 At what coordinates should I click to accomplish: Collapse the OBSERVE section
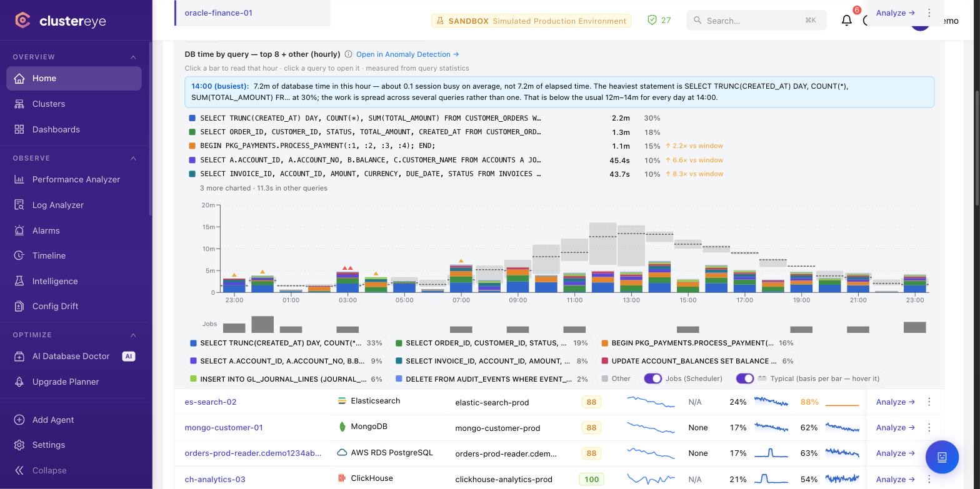click(x=133, y=159)
